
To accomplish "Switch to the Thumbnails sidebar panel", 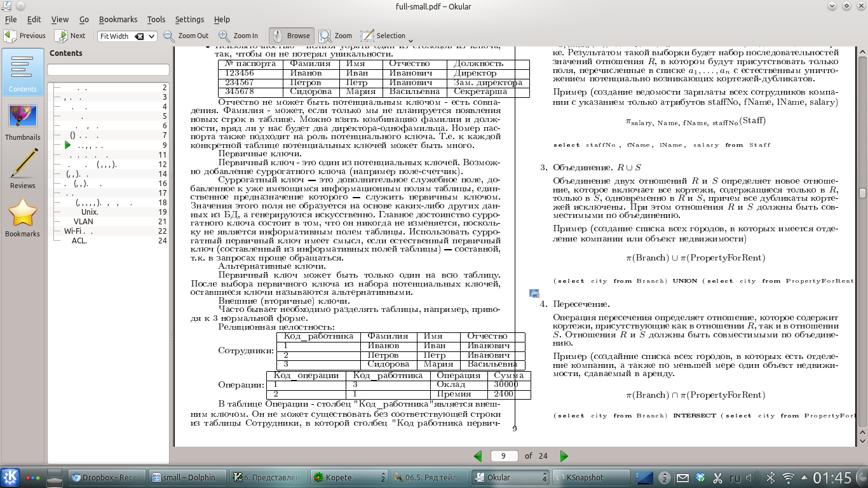I will click(22, 122).
